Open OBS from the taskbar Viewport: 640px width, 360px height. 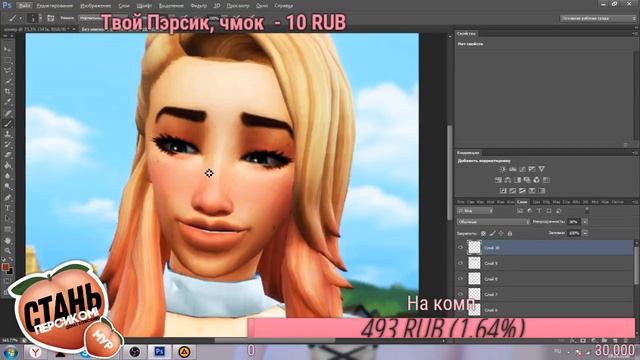pos(135,351)
